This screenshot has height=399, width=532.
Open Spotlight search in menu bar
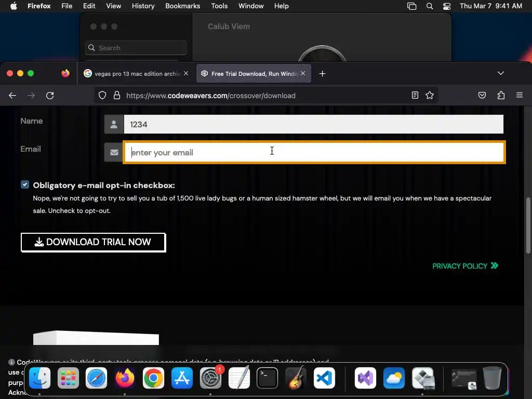(430, 6)
